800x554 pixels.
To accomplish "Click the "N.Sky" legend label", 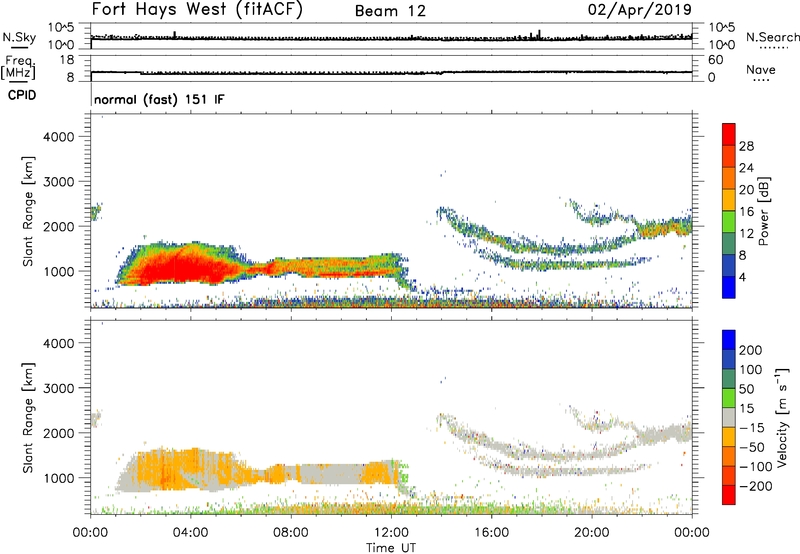I will click(x=19, y=37).
